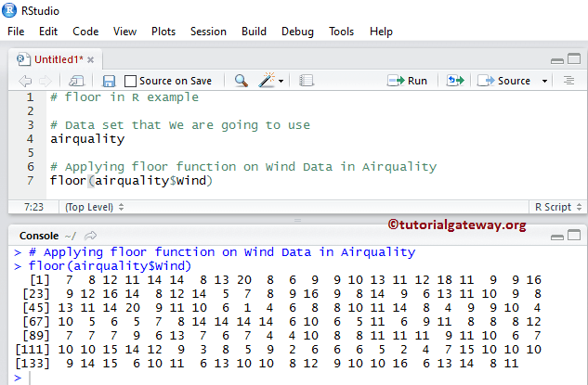Maximize the Console pane

point(574,235)
